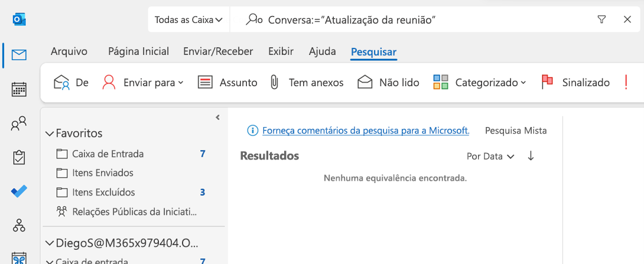Screen dimensions: 644x264
Task: Open the Tasks clipboard icon
Action: 19,157
